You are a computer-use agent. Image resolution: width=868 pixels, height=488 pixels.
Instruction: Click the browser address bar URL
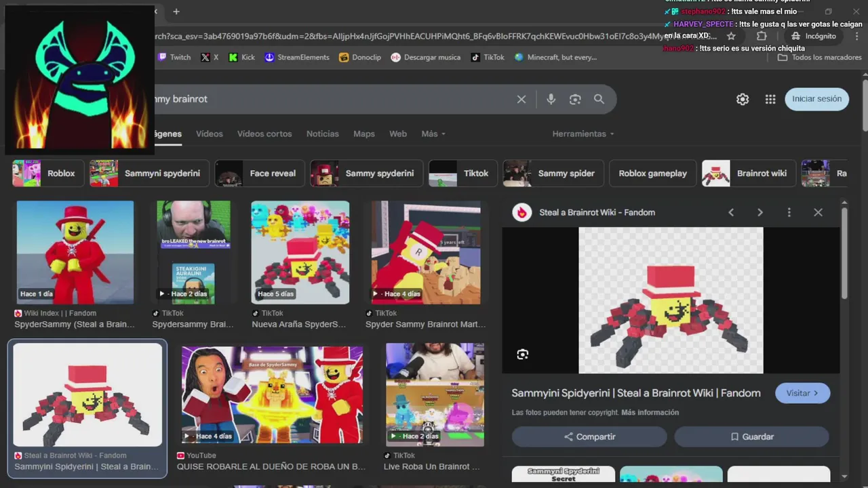coord(434,36)
